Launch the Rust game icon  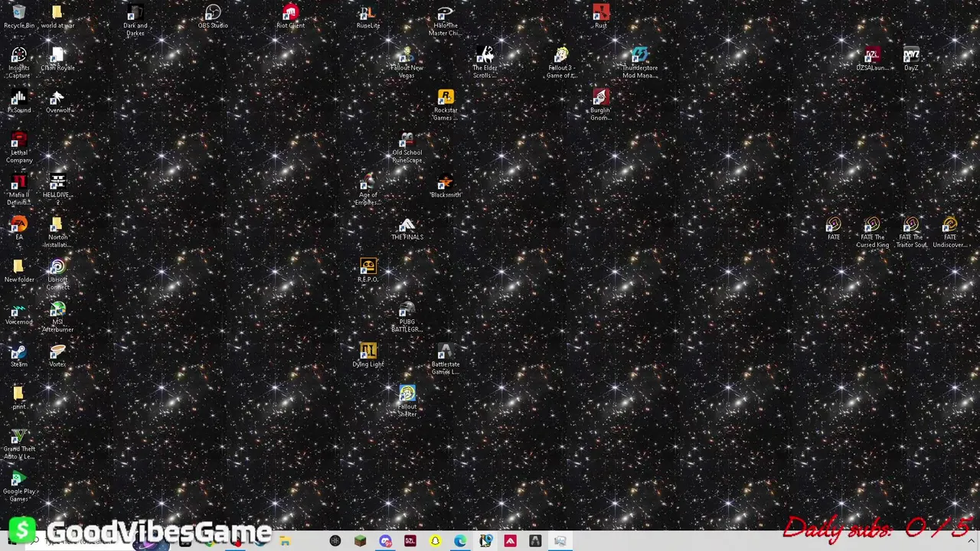601,16
